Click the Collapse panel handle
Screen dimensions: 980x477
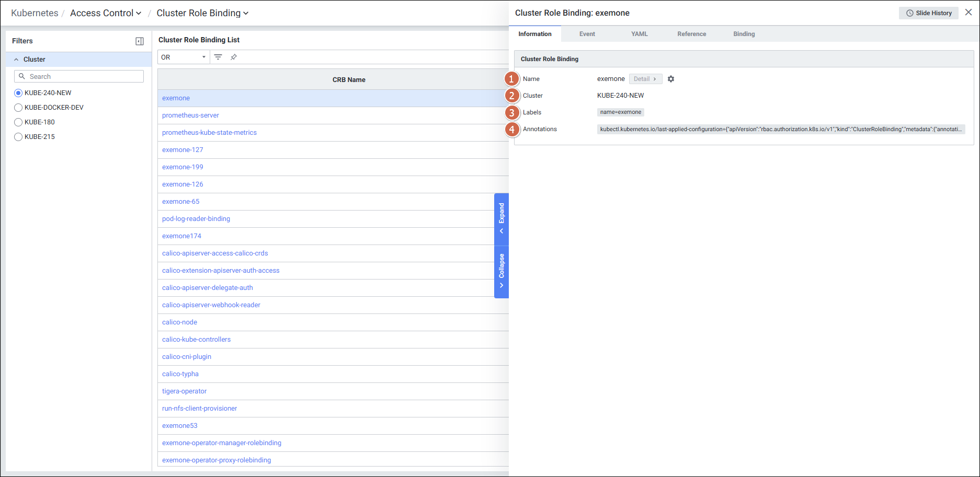(502, 271)
